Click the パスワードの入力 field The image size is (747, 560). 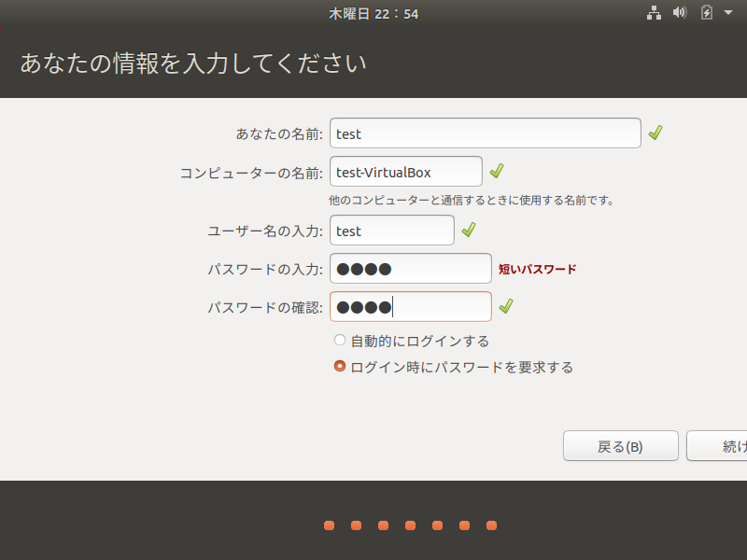pos(410,269)
